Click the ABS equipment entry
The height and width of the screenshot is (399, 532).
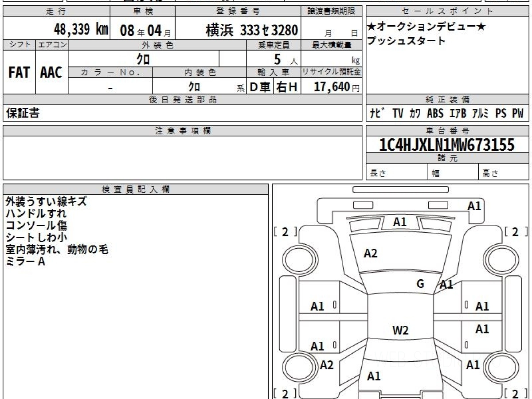[435, 113]
